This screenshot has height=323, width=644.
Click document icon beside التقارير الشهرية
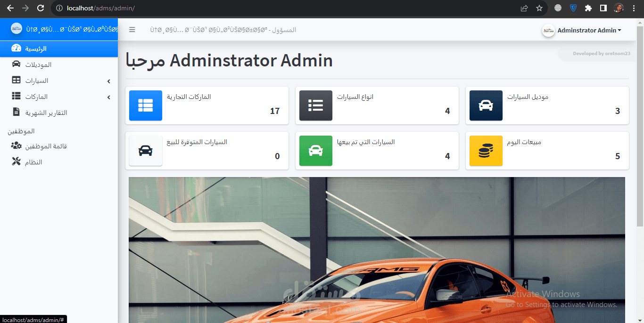[17, 113]
